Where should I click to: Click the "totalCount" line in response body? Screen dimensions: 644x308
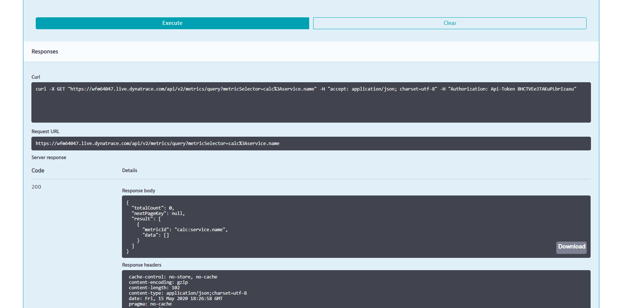(153, 208)
